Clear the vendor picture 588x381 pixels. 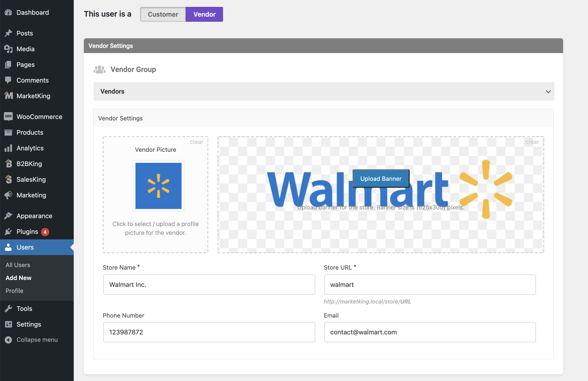[x=196, y=142]
